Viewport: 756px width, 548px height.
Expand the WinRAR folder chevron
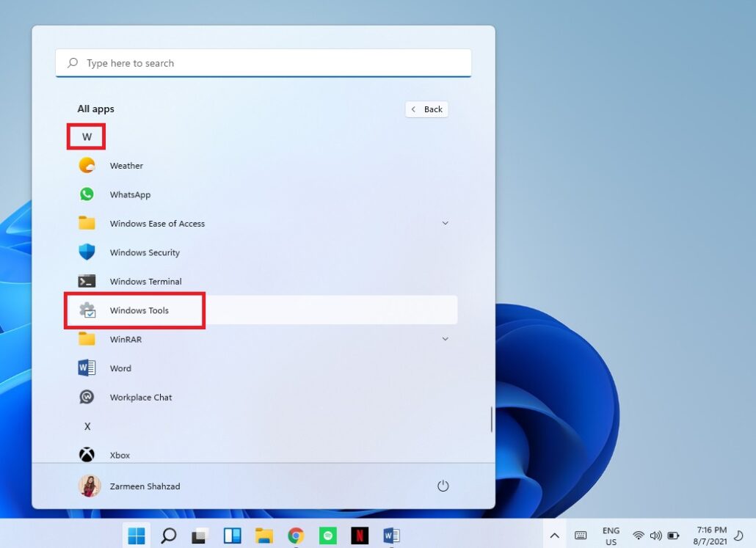pos(445,339)
